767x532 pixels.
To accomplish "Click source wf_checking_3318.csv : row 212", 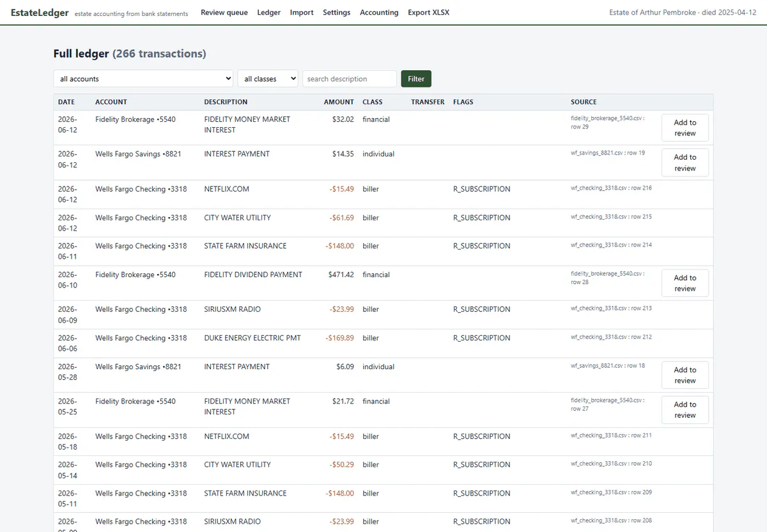I will click(x=611, y=337).
